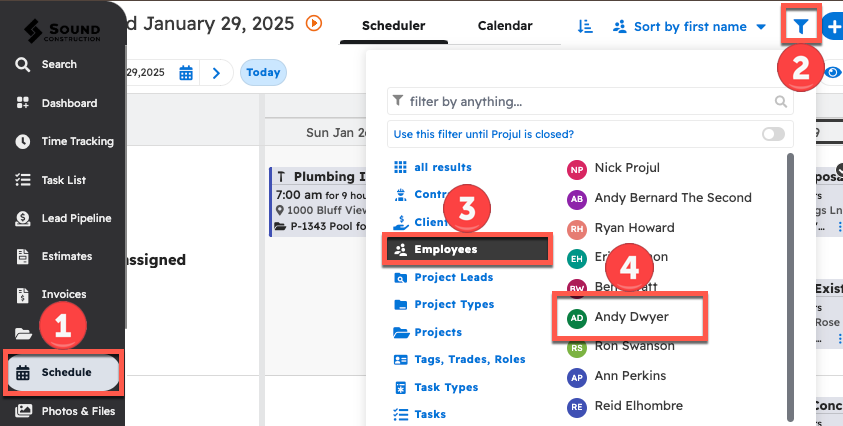Switch to the Scheduler tab
Screen dimensions: 843x426
[x=393, y=26]
